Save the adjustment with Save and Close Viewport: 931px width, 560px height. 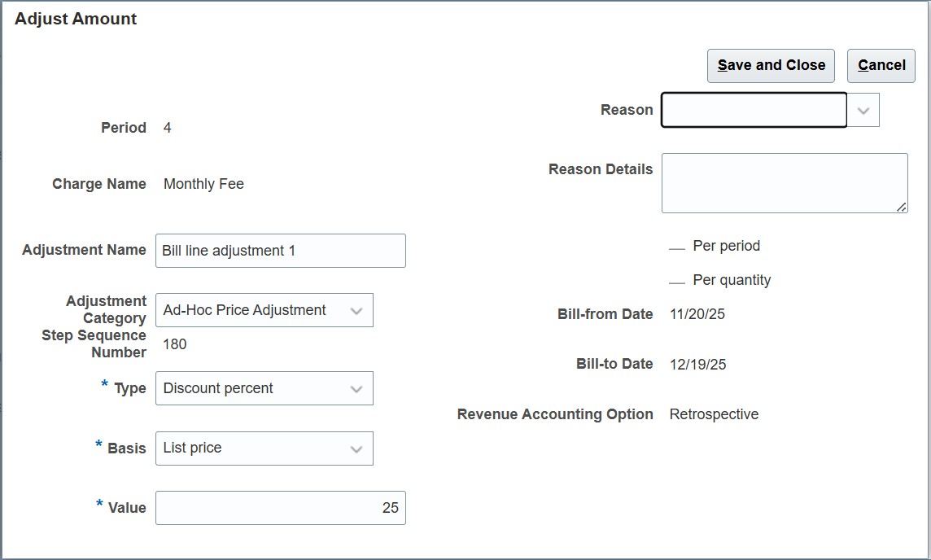tap(770, 65)
